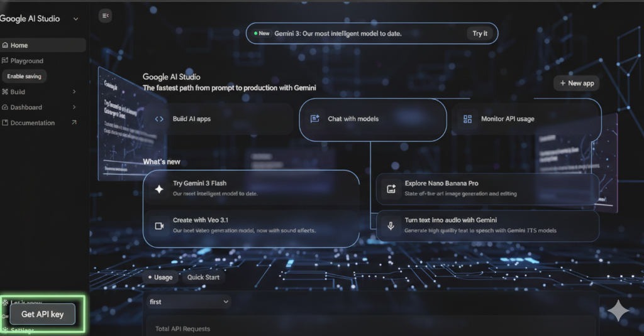This screenshot has height=336, width=644.
Task: Click the Build wrench icon in sidebar
Action: pyautogui.click(x=5, y=92)
